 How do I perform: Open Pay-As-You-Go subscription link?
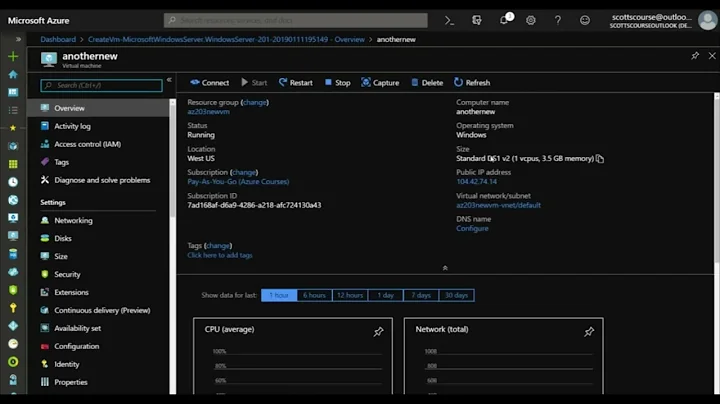click(x=238, y=182)
